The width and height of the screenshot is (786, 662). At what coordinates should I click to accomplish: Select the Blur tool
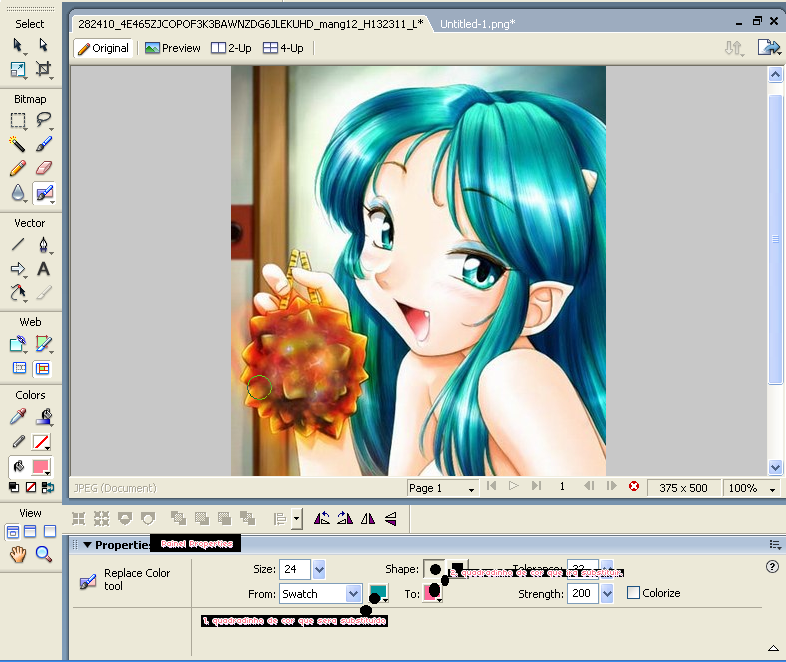18,193
